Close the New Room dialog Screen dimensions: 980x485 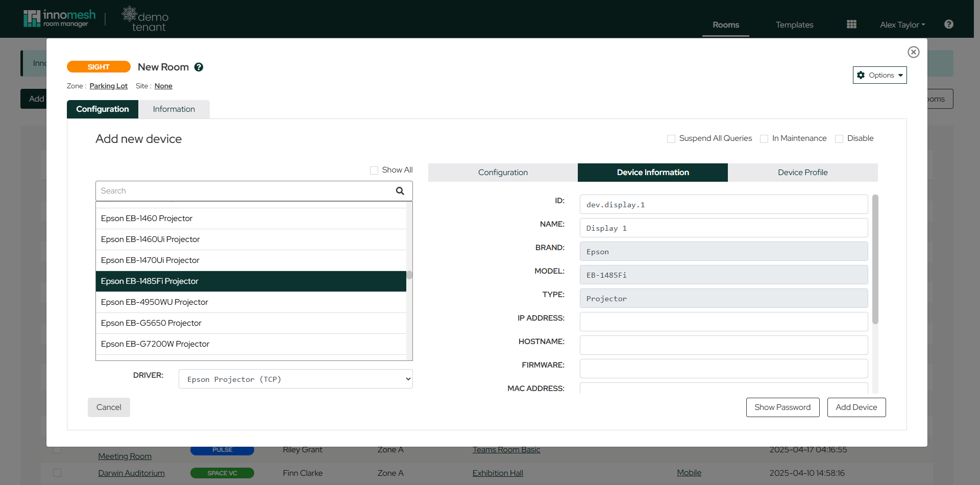coord(914,52)
